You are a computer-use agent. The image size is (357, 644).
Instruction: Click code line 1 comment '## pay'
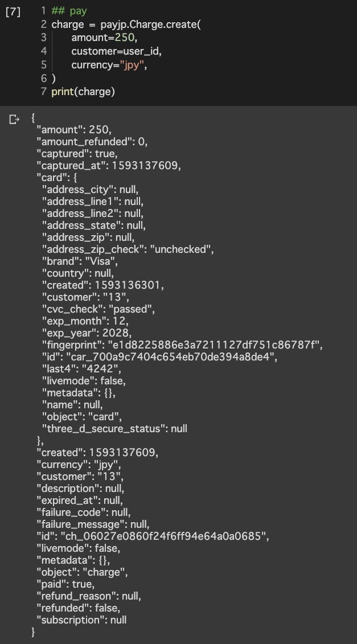click(69, 11)
